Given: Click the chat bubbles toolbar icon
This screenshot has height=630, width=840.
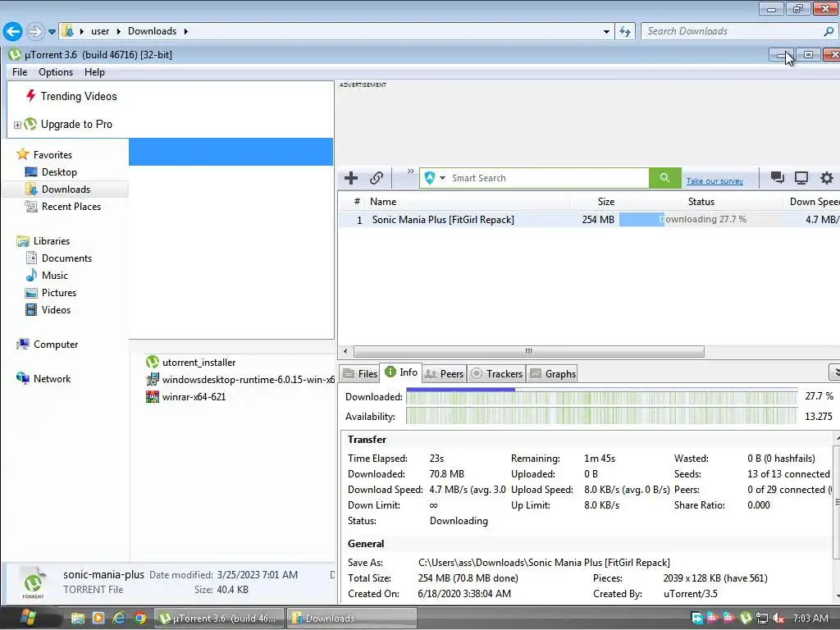Looking at the screenshot, I should pos(778,178).
